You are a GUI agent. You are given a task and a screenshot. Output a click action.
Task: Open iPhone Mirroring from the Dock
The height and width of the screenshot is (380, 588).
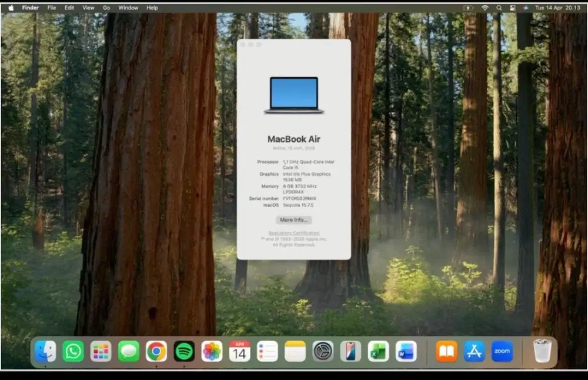click(350, 352)
